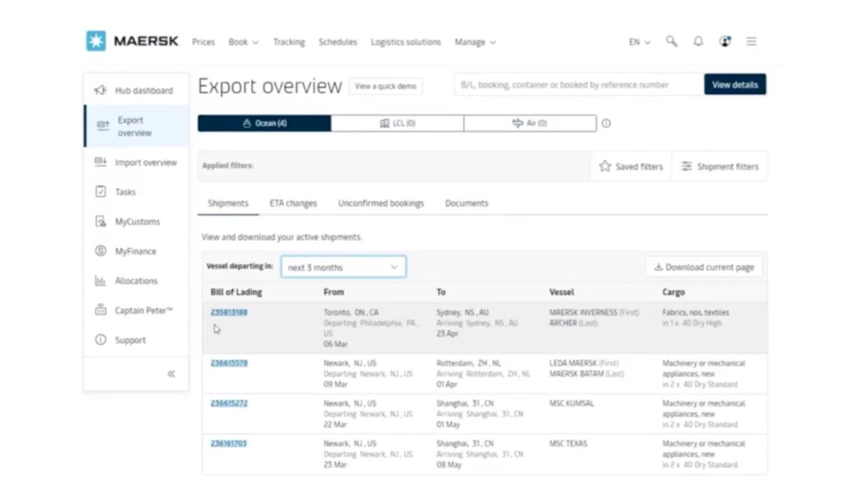Expand the Manage menu
This screenshot has width=868, height=488.
(x=475, y=42)
